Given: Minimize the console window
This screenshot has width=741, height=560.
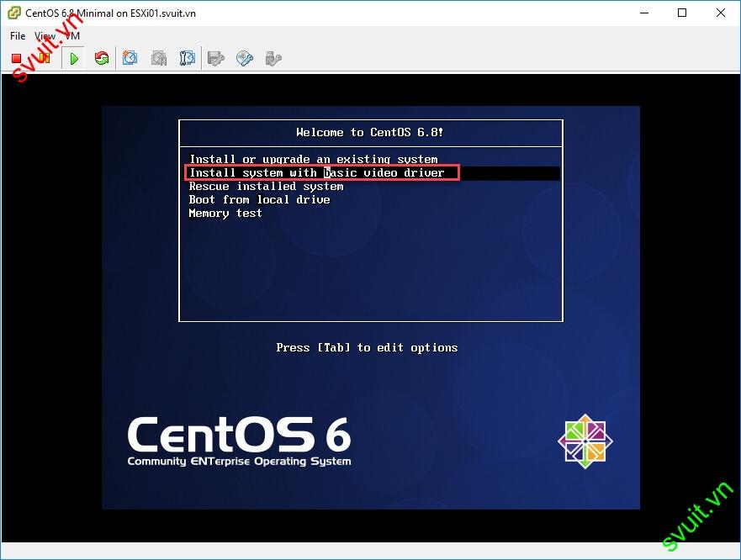Looking at the screenshot, I should click(x=644, y=13).
